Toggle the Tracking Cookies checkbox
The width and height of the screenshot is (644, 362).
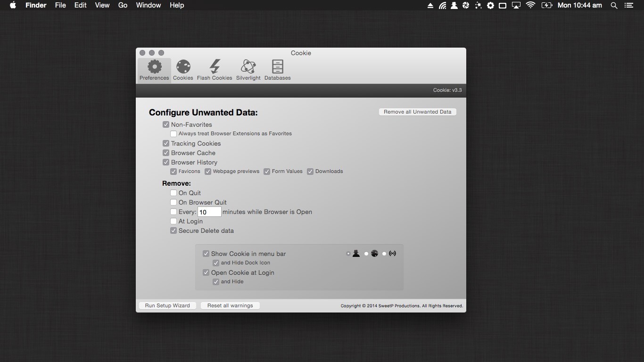166,143
